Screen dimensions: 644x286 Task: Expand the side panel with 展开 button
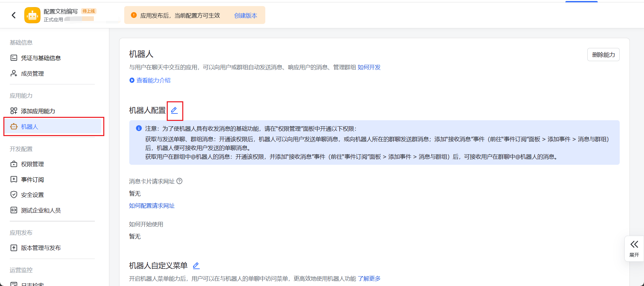[634, 249]
